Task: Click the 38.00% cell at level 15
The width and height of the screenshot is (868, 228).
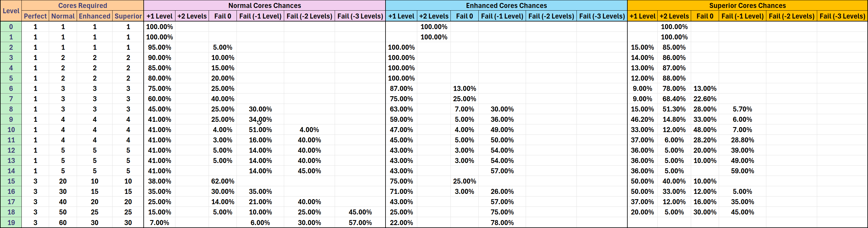Action: [x=159, y=181]
